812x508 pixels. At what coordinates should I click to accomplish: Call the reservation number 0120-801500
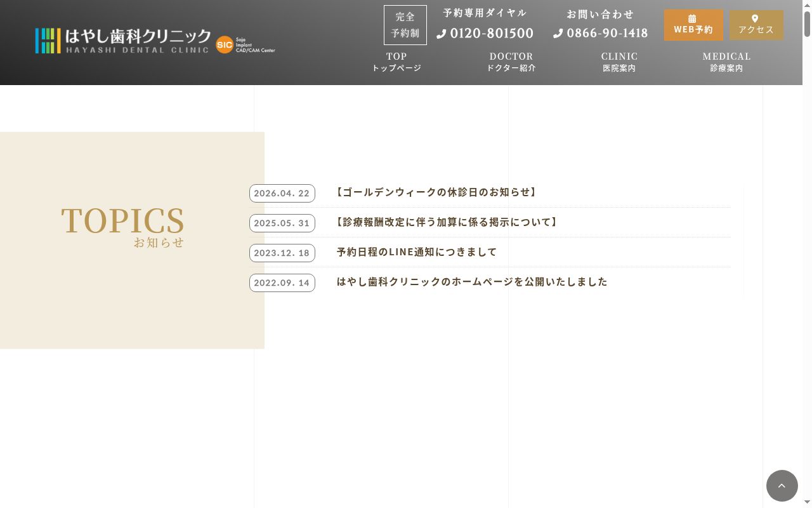tap(492, 33)
